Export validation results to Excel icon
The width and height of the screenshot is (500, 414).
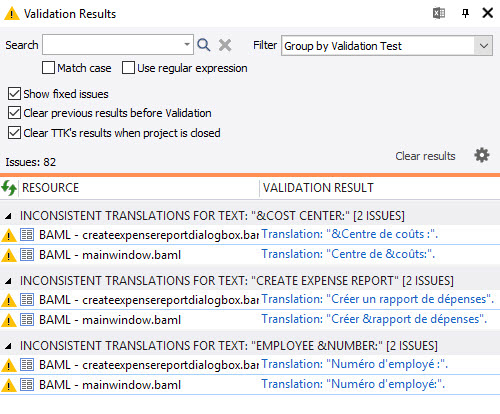pos(439,14)
